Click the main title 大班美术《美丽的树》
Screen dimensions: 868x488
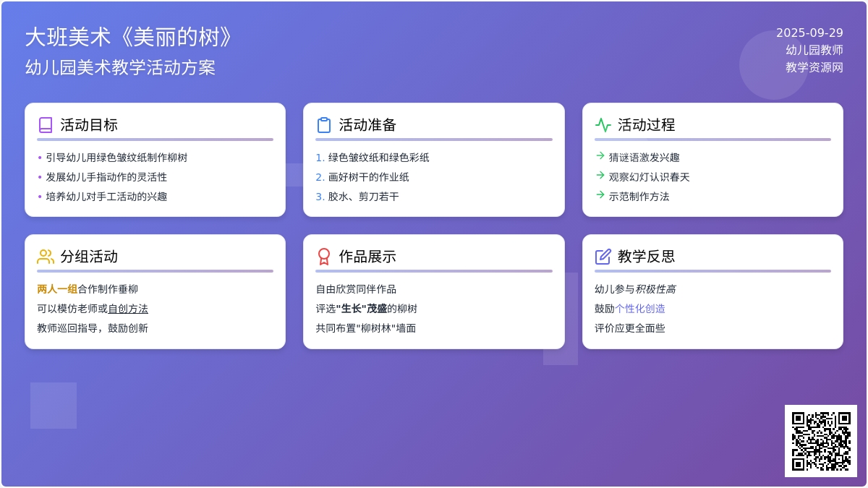pos(130,38)
